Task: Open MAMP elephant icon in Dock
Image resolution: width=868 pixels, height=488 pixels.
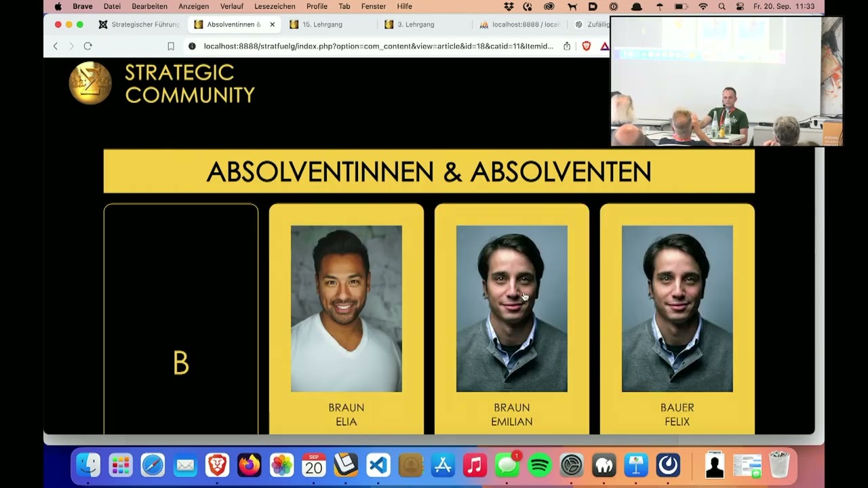Action: pyautogui.click(x=604, y=466)
